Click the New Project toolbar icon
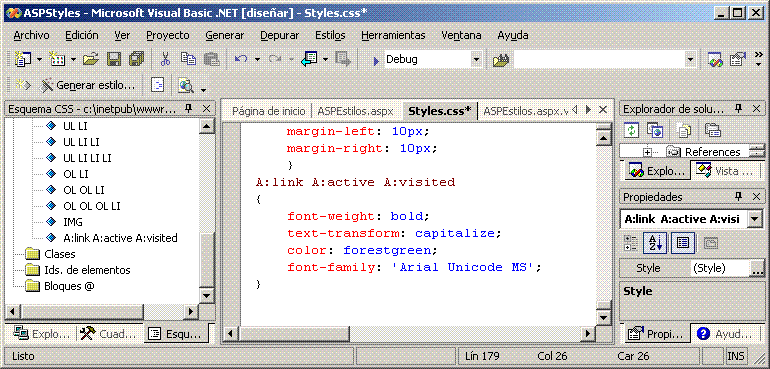The width and height of the screenshot is (770, 369). point(23,59)
